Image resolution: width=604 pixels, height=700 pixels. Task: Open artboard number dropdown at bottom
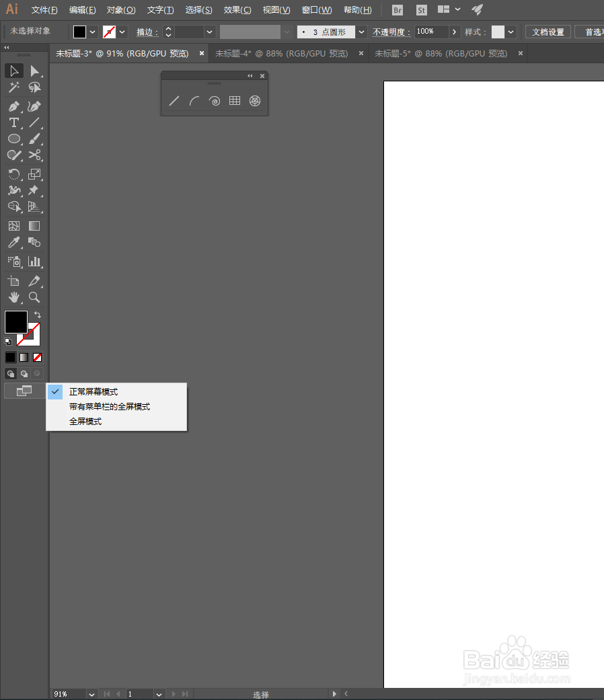(x=159, y=694)
